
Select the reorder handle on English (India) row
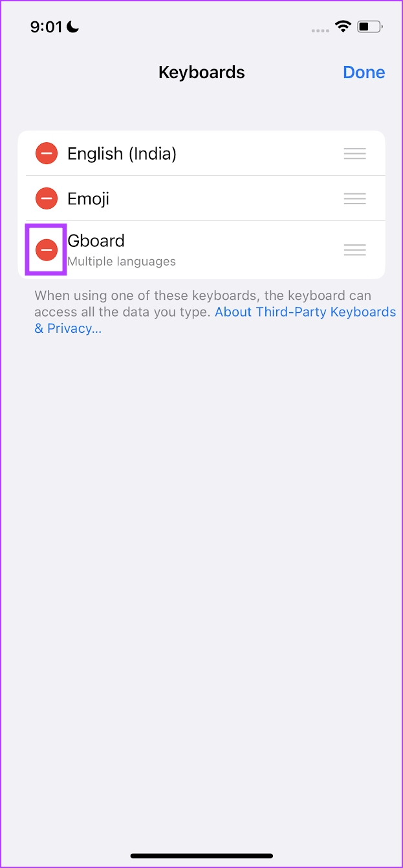pos(354,153)
